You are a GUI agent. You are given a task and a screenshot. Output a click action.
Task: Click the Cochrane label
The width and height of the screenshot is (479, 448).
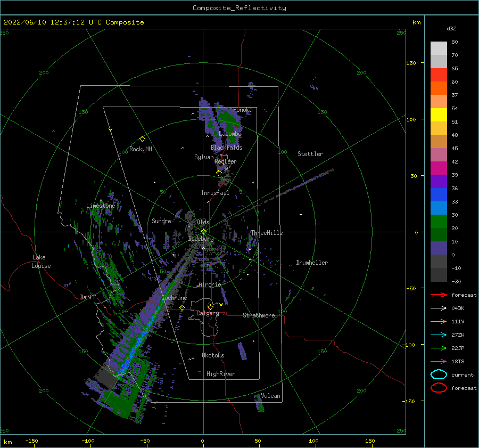click(x=174, y=298)
